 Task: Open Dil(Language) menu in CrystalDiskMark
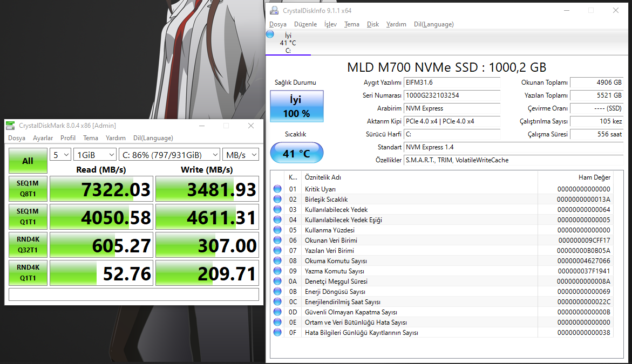tap(153, 138)
